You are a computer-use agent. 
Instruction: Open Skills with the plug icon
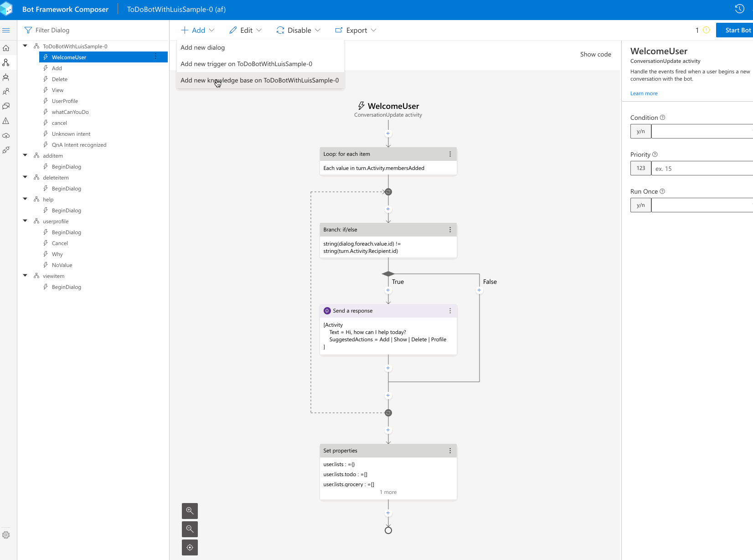[x=6, y=150]
